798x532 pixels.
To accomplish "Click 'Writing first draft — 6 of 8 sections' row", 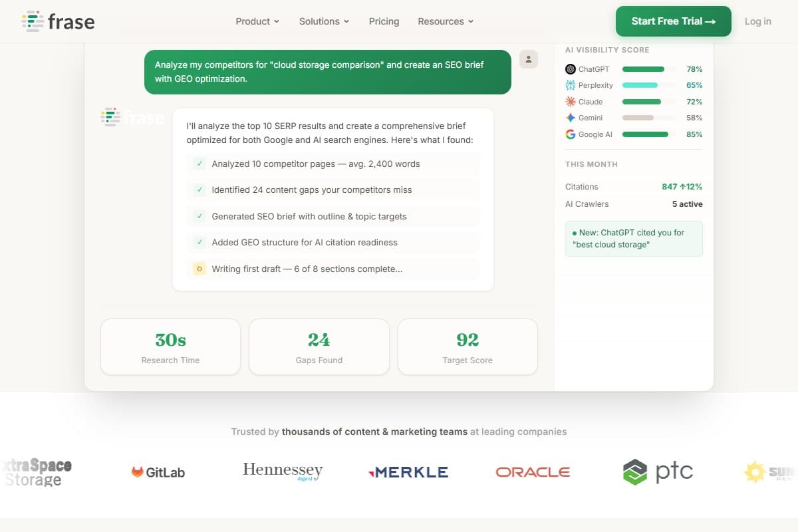I will click(333, 269).
